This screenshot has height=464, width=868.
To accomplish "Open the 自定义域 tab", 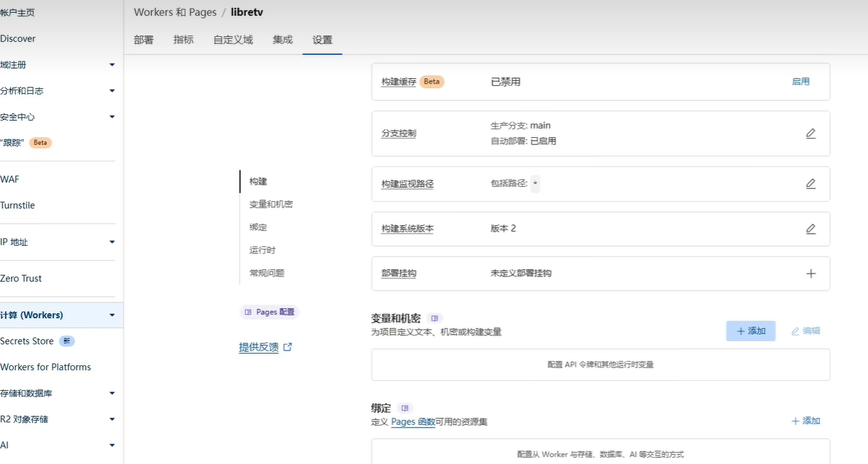I will pos(233,40).
